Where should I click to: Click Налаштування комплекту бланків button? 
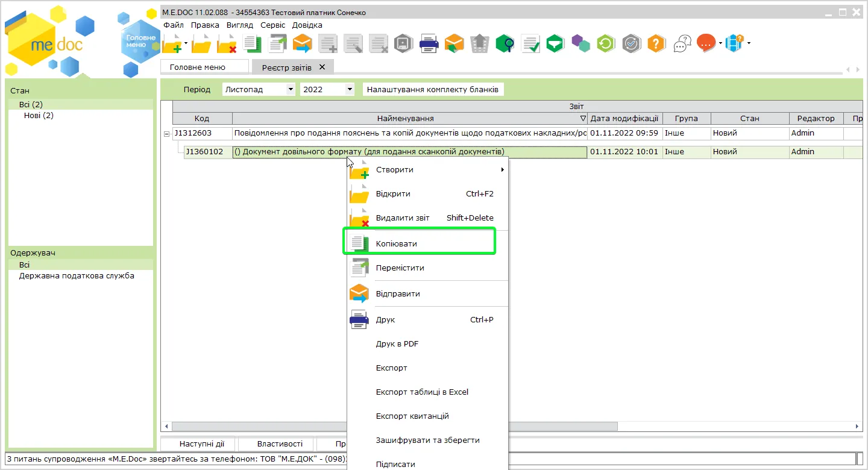pos(433,89)
